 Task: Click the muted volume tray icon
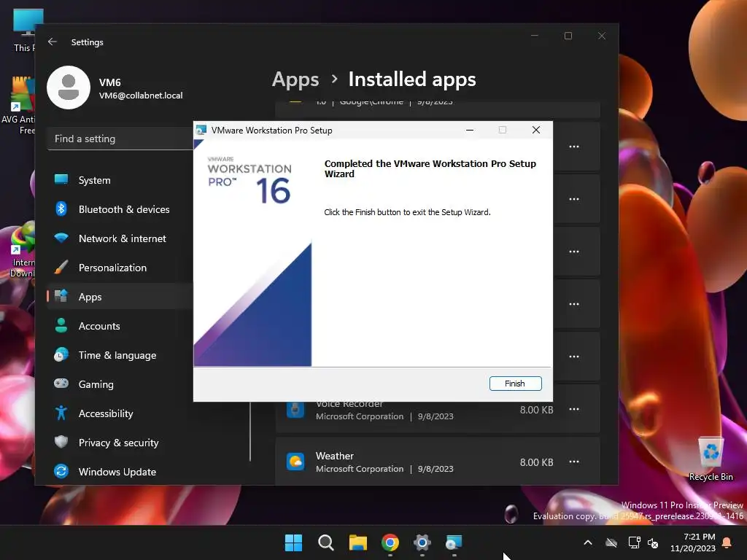pos(653,542)
